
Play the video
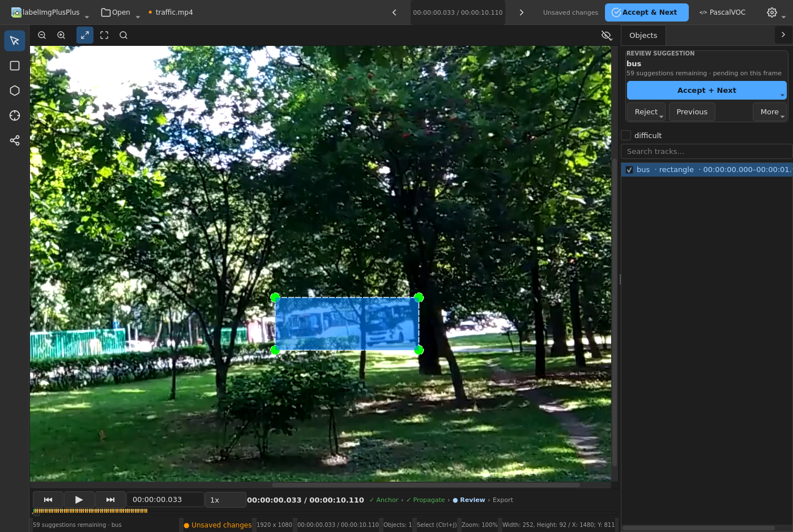[79, 500]
